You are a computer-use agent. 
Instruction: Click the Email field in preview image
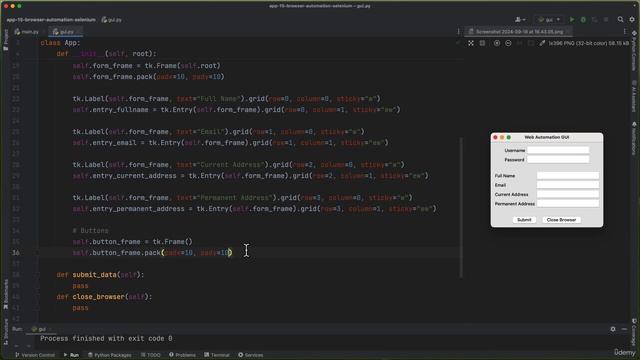[568, 185]
